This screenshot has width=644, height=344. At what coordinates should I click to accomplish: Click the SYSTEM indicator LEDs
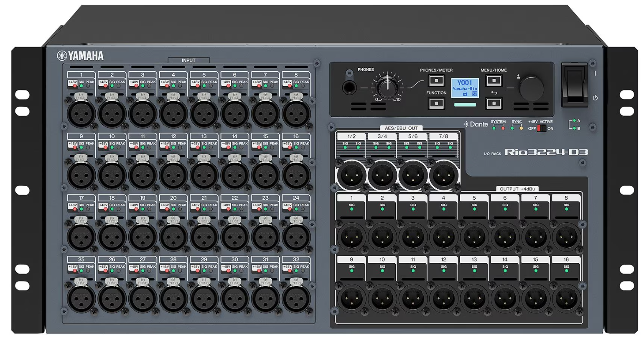tap(498, 128)
